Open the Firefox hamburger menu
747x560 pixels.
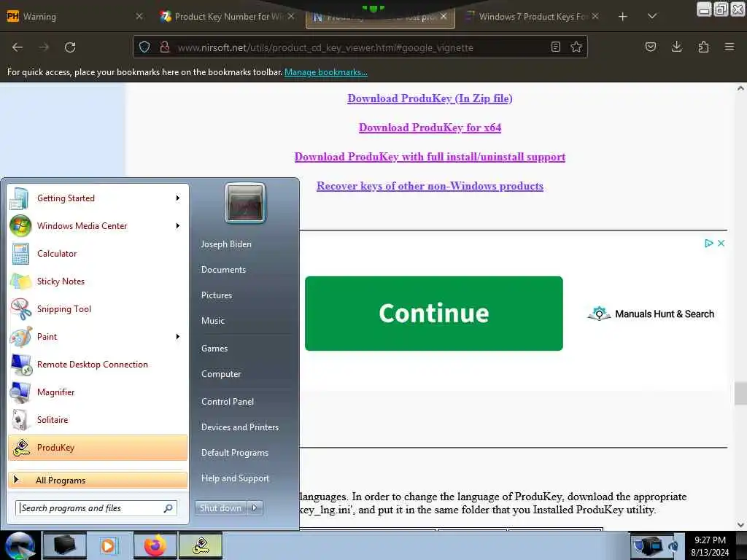click(729, 47)
